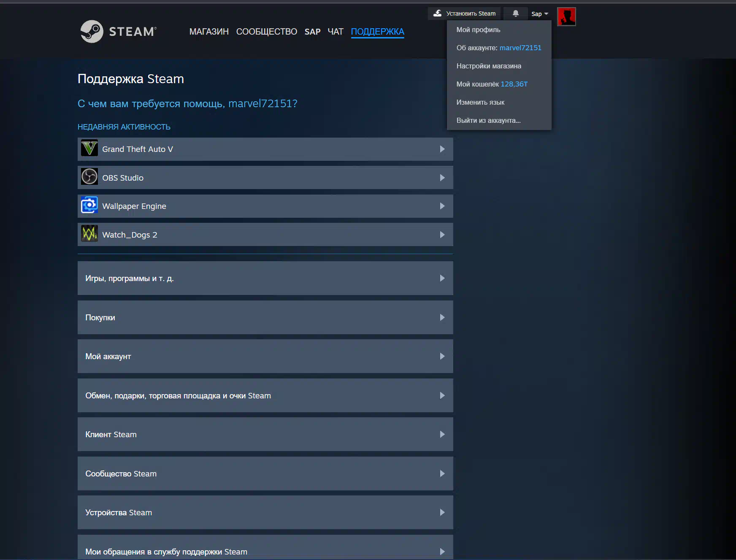The image size is (736, 560).
Task: Go to the СООБЩЕСТВО navigation tab
Action: click(x=266, y=32)
